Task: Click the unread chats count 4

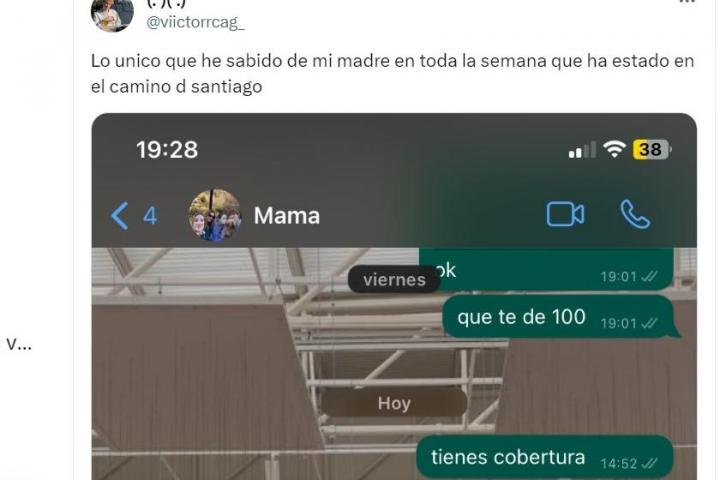Action: pos(150,215)
